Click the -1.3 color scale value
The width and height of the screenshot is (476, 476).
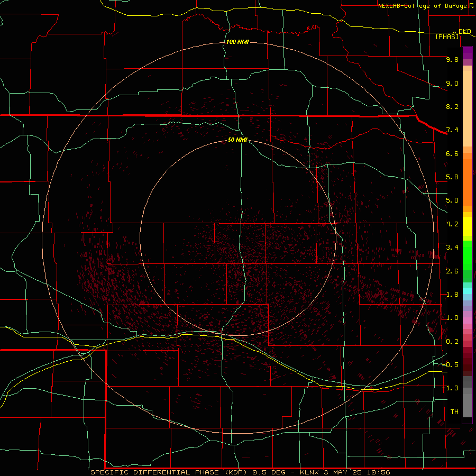[x=451, y=388]
